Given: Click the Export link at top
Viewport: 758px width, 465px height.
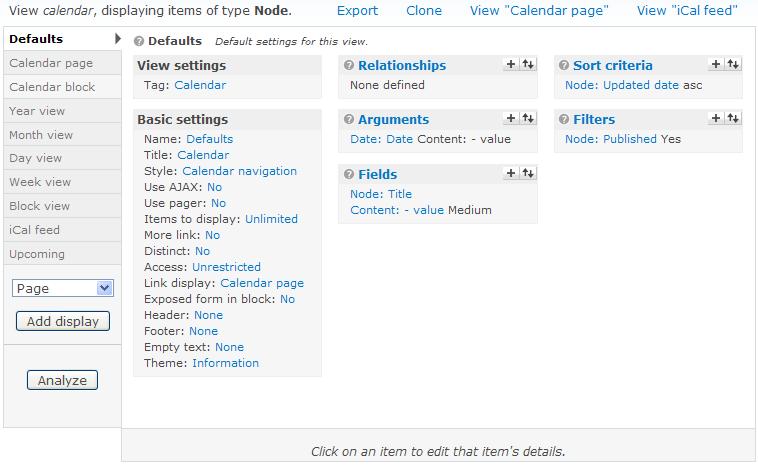Looking at the screenshot, I should (x=357, y=11).
